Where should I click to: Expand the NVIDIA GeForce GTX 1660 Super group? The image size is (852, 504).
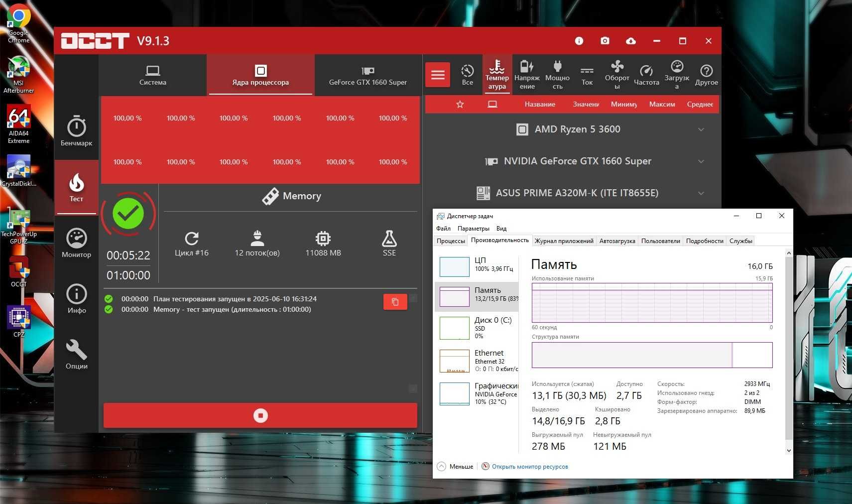[572, 161]
